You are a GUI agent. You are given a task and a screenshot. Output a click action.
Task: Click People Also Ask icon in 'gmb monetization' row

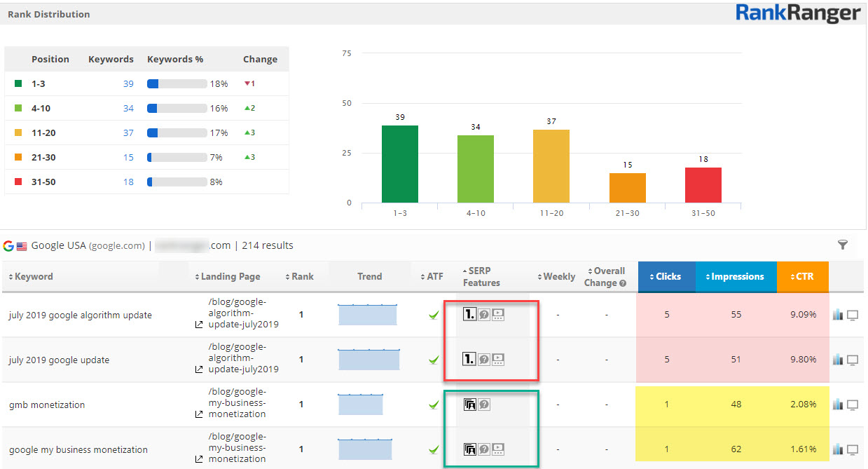click(484, 405)
